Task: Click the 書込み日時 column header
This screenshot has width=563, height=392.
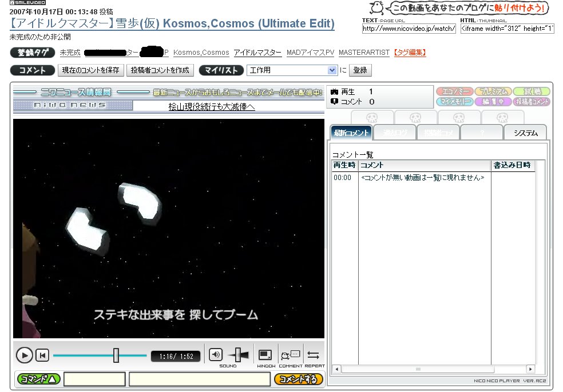Action: pos(513,165)
